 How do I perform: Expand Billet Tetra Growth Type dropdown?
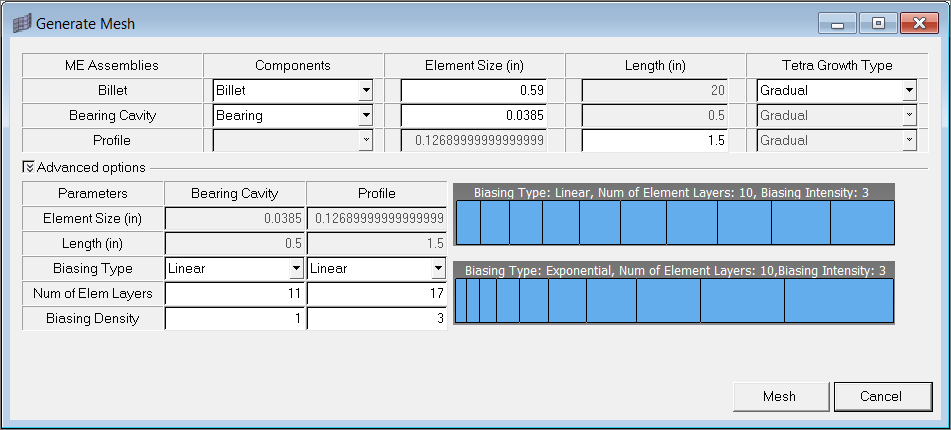point(908,90)
